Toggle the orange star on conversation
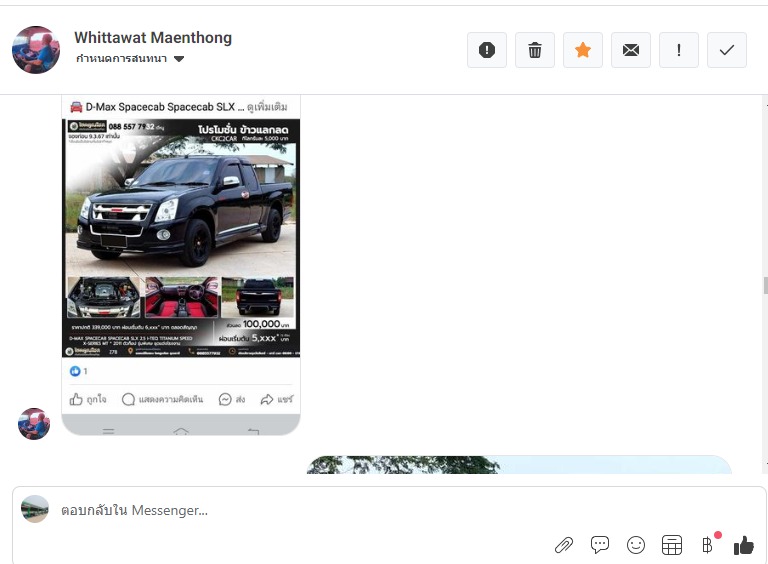This screenshot has width=768, height=564. click(x=583, y=50)
